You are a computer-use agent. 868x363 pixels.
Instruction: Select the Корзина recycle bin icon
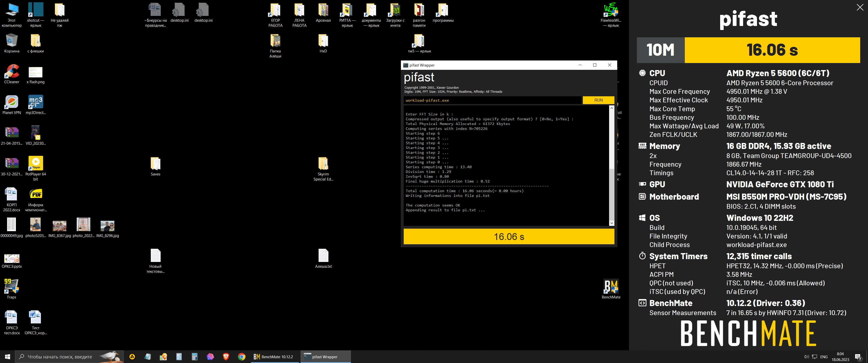coord(12,43)
